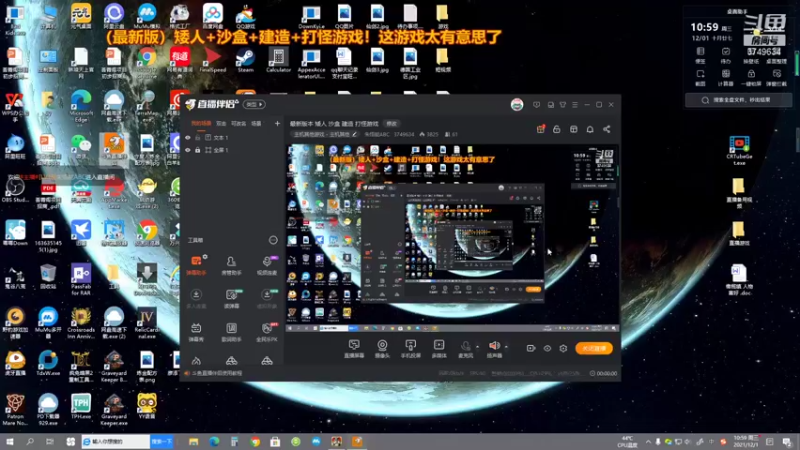Image resolution: width=800 pixels, height=450 pixels.
Task: Click the desktop widget search box
Action: [x=738, y=100]
